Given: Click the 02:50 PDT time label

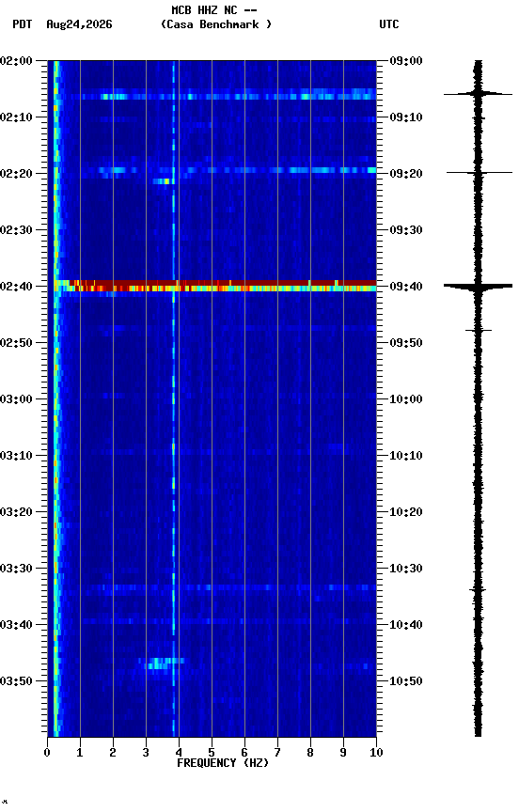Looking at the screenshot, I should (x=16, y=343).
